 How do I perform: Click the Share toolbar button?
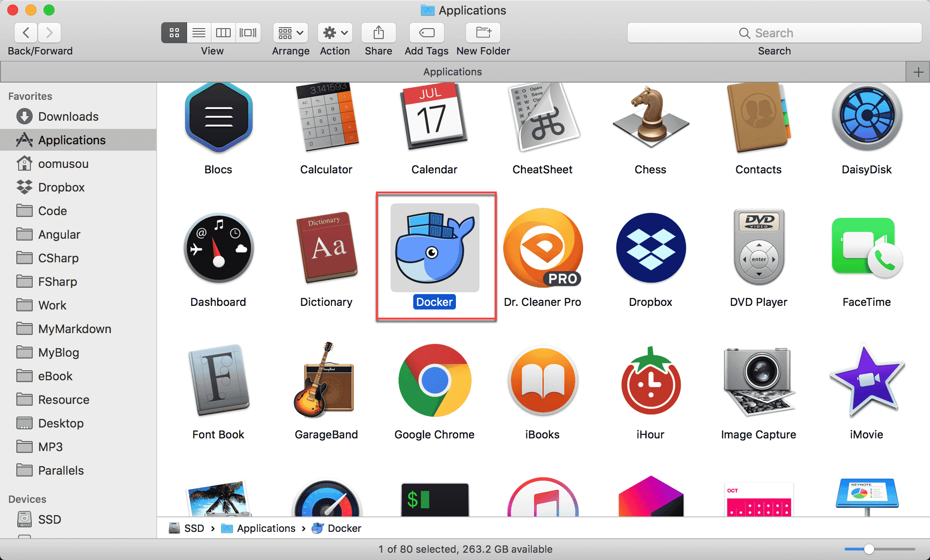379,33
